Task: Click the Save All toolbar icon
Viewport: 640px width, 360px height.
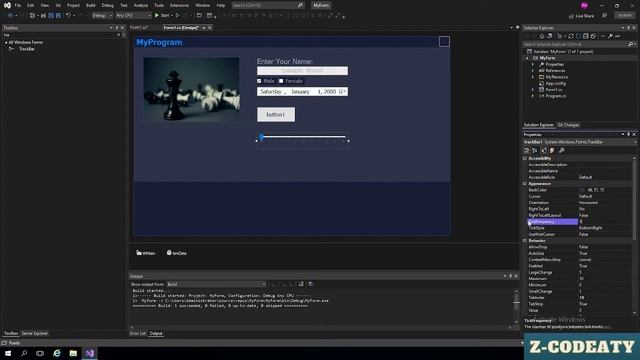Action: pos(58,16)
